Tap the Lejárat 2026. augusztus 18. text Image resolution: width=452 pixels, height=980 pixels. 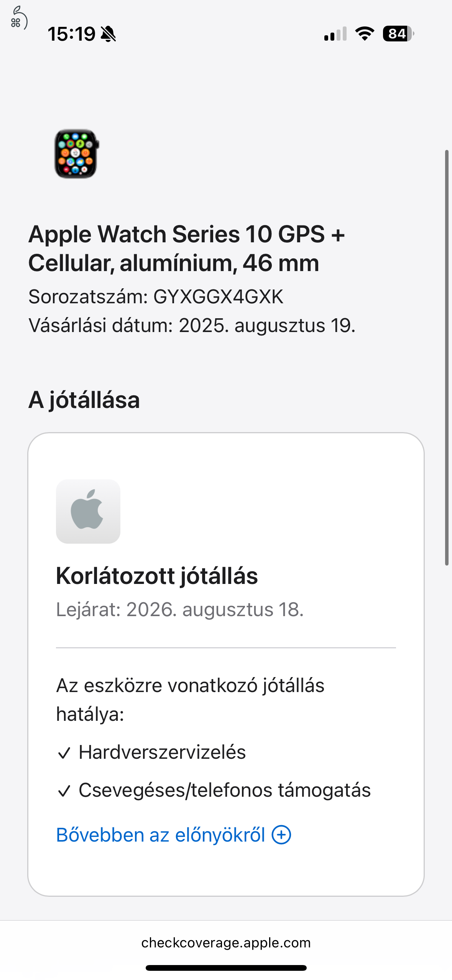coord(180,609)
